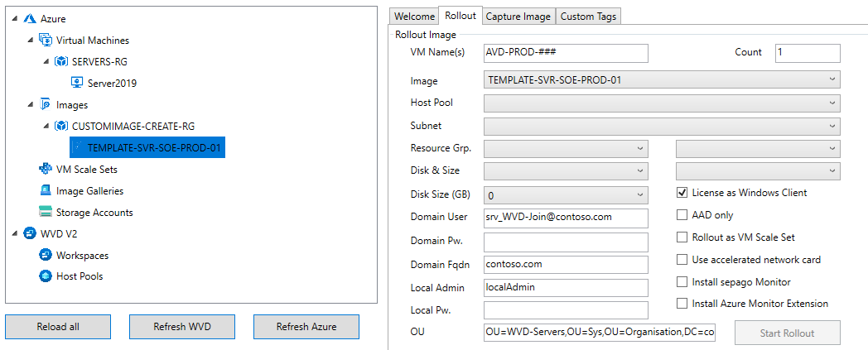Click the Reload all button
This screenshot has width=868, height=350.
pos(58,327)
